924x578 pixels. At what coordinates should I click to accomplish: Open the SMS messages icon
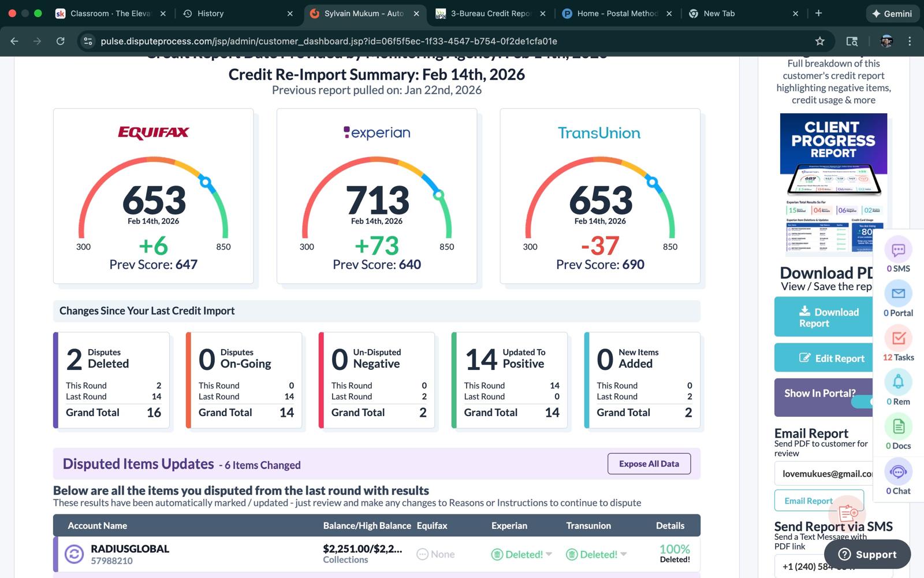898,250
